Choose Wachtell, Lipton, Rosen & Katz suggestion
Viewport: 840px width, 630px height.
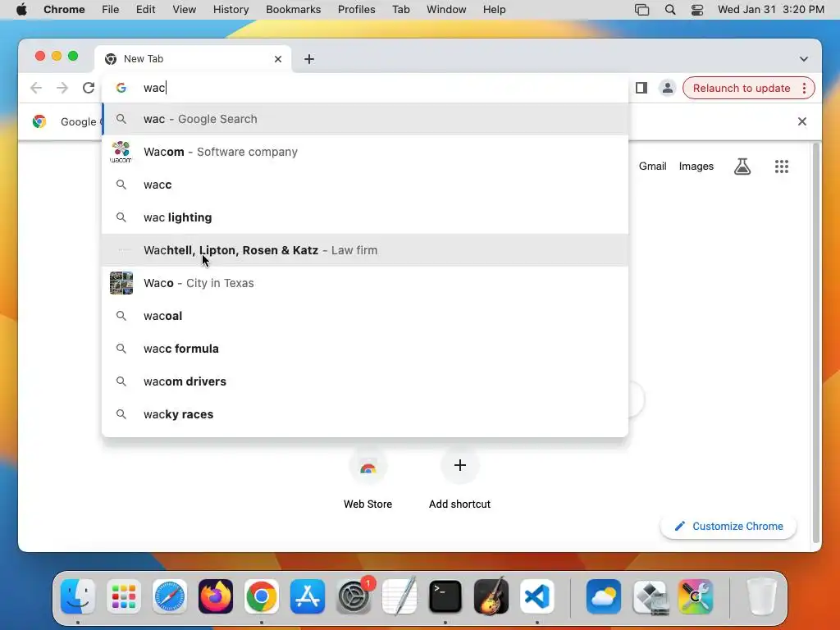pos(365,250)
